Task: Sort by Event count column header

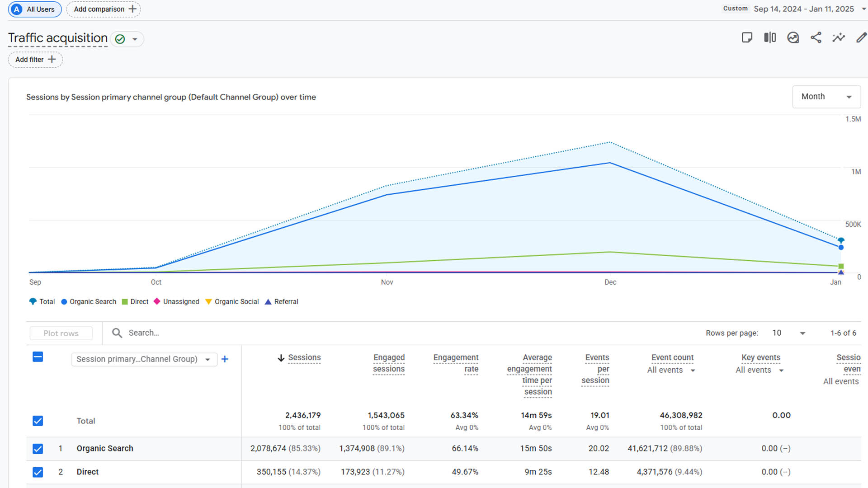Action: (x=672, y=357)
